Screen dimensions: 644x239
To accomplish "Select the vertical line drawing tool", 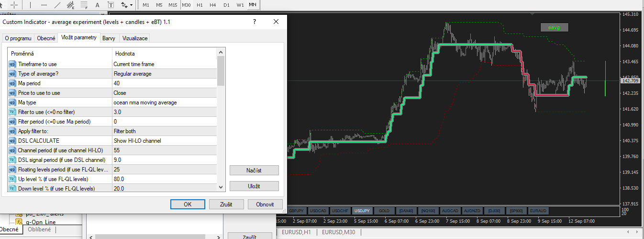I will click(x=31, y=5).
